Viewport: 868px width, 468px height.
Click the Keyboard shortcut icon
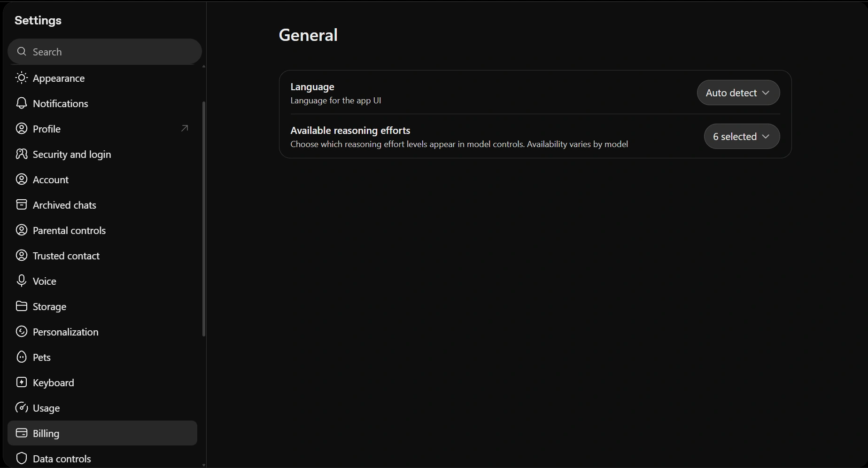(21, 382)
